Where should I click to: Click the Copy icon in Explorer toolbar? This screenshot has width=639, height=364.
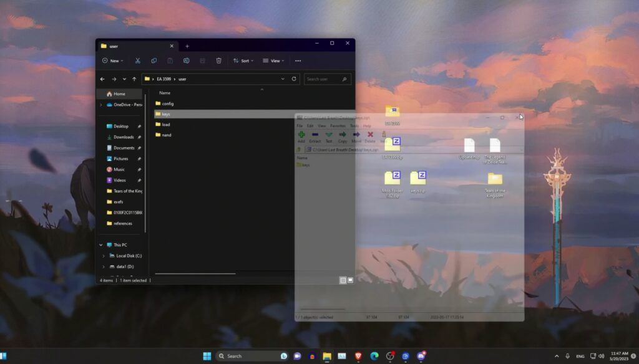click(154, 60)
